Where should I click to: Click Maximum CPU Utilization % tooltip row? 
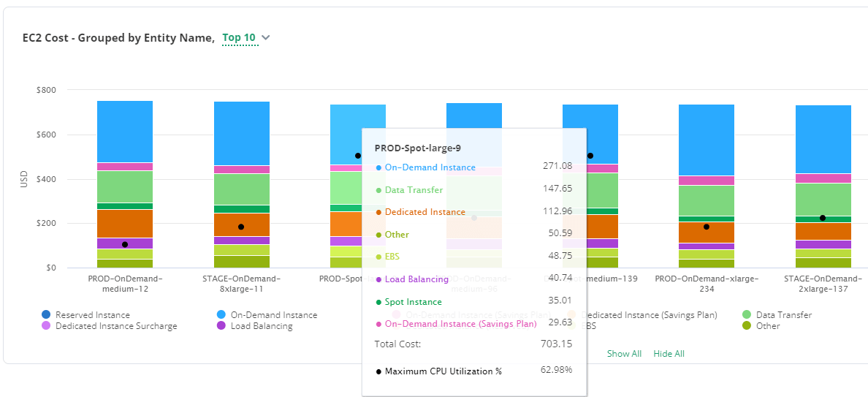click(x=473, y=371)
